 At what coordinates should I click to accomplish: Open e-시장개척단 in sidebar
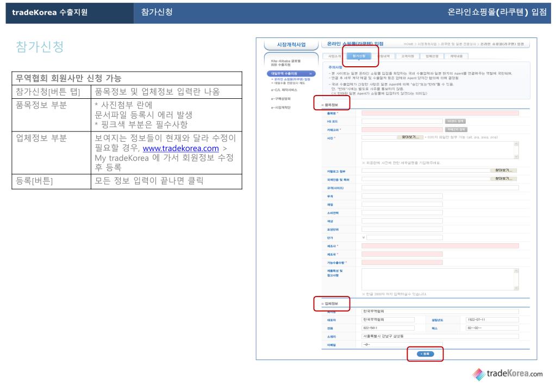point(281,108)
